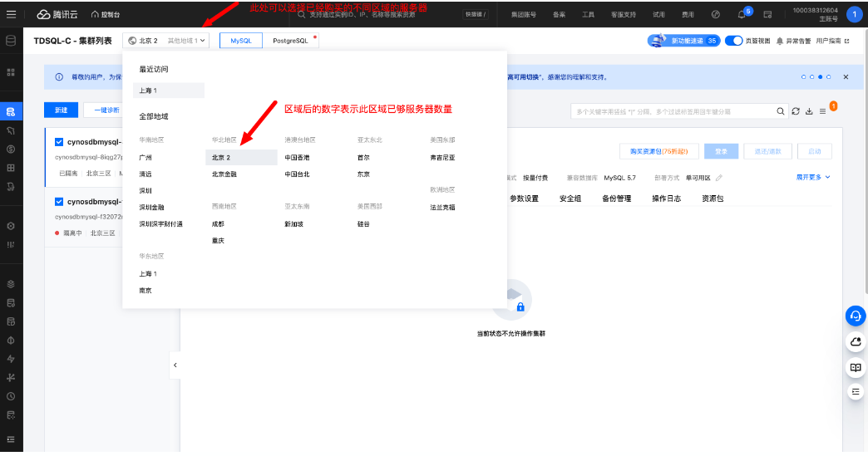Screen dimensions: 868x456
Task: Open the 安全组 tab
Action: click(570, 199)
